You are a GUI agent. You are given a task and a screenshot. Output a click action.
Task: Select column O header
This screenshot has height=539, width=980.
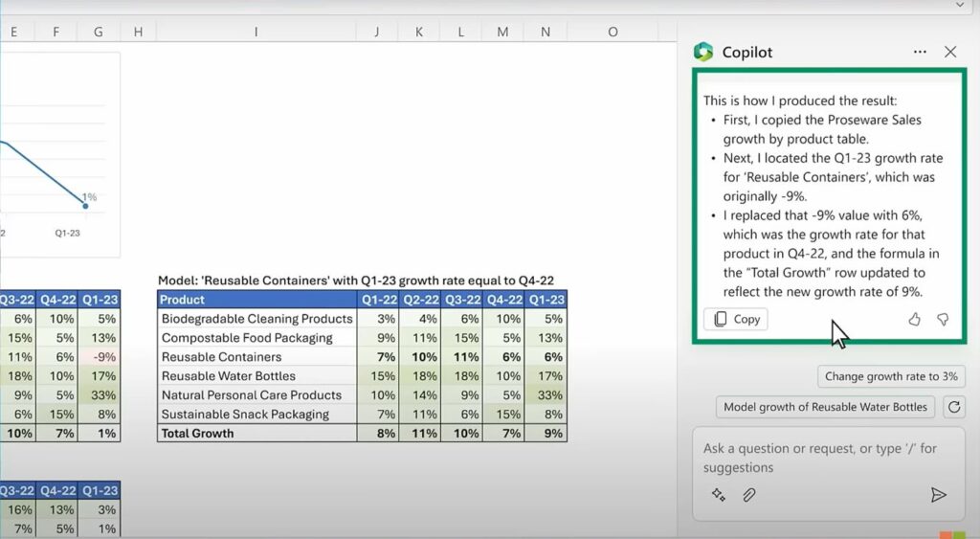pyautogui.click(x=612, y=32)
